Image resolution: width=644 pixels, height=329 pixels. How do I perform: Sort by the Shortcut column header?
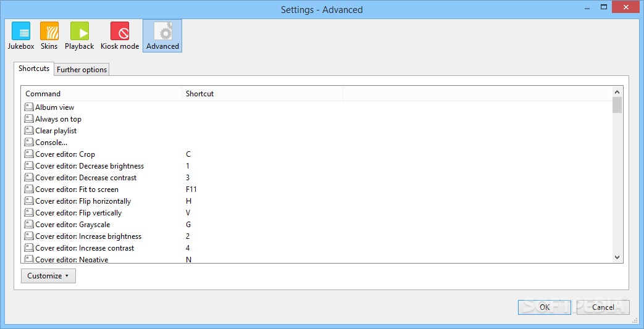click(262, 94)
